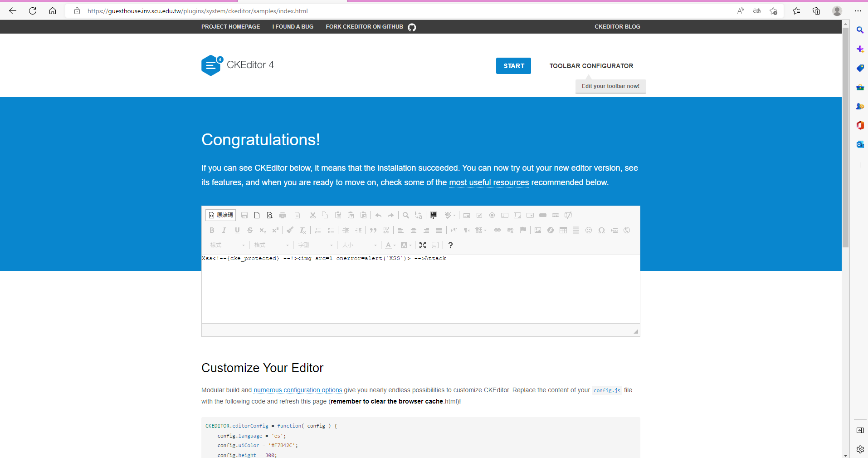Image resolution: width=868 pixels, height=458 pixels.
Task: Click the Remove Format icon
Action: (303, 230)
